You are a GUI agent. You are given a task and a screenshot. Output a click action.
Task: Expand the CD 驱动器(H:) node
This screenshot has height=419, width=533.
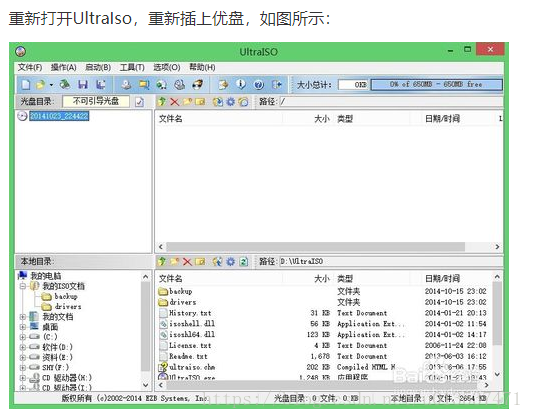(x=23, y=378)
